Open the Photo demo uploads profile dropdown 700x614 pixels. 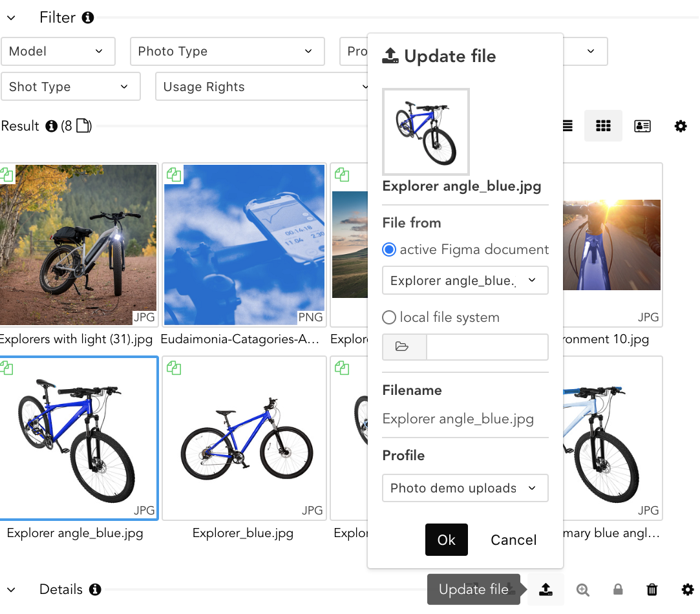coord(465,488)
